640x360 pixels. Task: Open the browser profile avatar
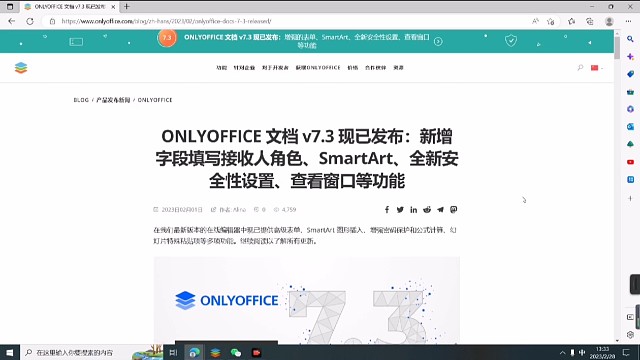[609, 21]
